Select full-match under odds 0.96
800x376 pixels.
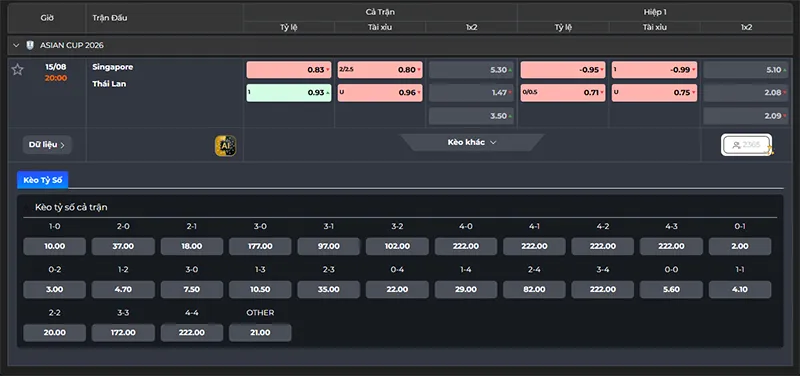tap(380, 93)
